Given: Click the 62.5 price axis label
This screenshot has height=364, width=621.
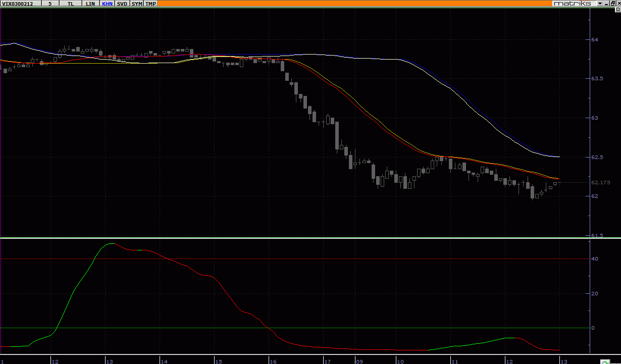Looking at the screenshot, I should pos(597,157).
